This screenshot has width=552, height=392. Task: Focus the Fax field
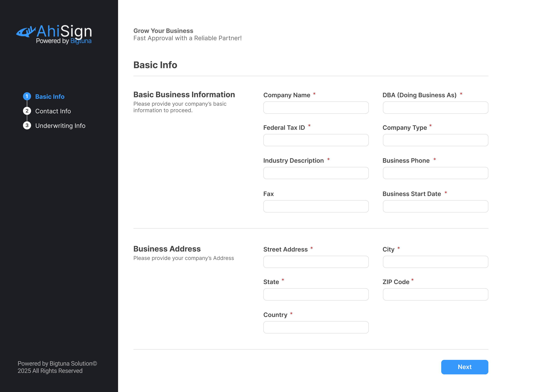(x=316, y=206)
